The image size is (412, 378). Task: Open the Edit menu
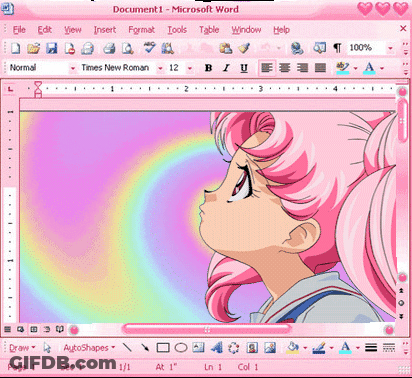pos(45,30)
